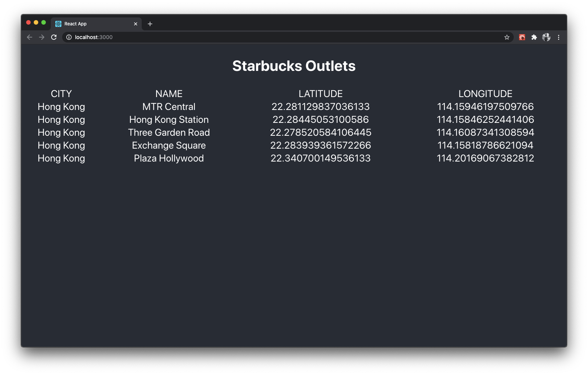Image resolution: width=588 pixels, height=375 pixels.
Task: Open site information icon in address bar
Action: [69, 37]
